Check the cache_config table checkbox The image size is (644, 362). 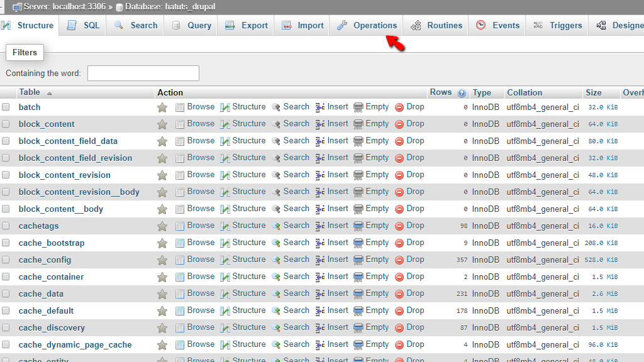tap(6, 260)
